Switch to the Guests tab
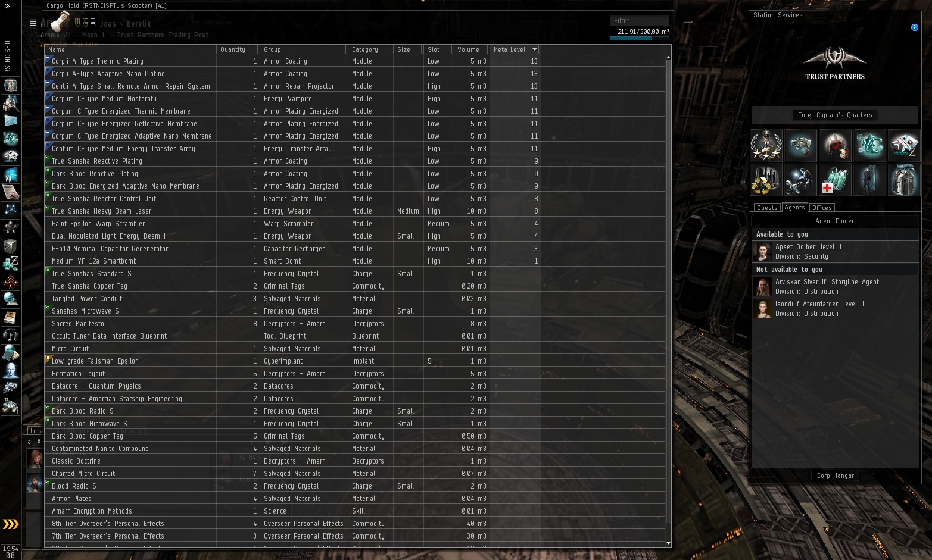 tap(767, 208)
